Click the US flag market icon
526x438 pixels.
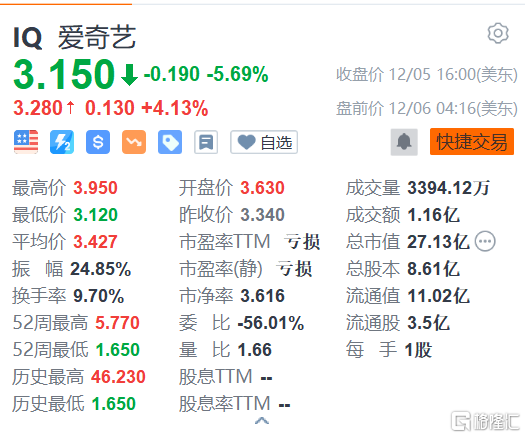click(x=26, y=142)
